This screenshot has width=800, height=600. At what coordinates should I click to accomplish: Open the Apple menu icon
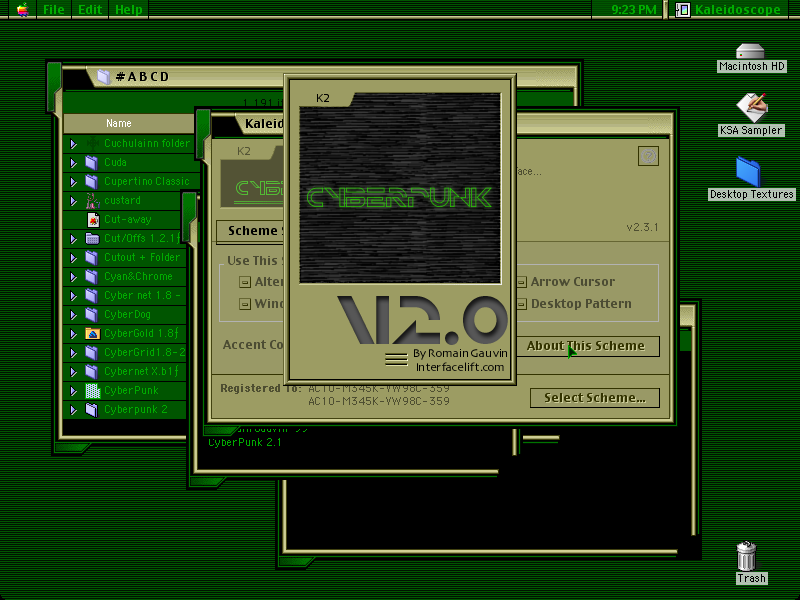point(22,9)
